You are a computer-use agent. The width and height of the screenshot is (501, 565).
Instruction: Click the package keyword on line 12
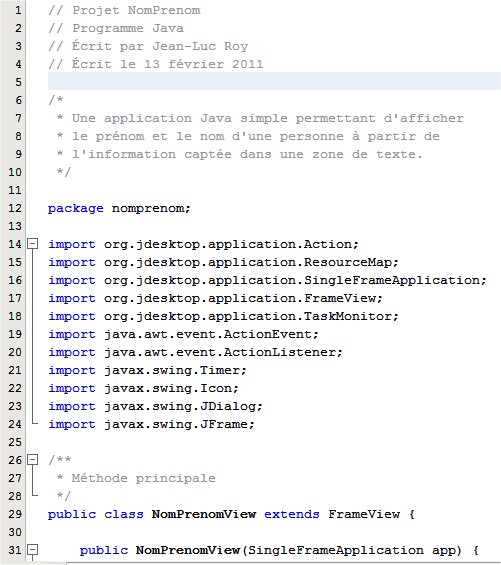pyautogui.click(x=76, y=209)
